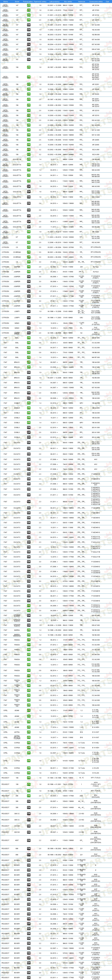Click the PS fuel icon in Citroen C8 row
112x980 pixels.
point(29,262)
